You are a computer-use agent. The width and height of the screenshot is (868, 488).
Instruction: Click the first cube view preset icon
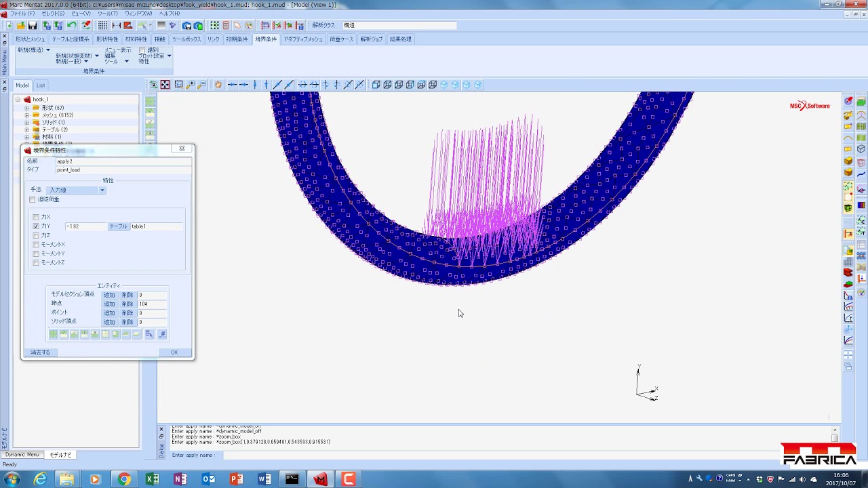[376, 85]
